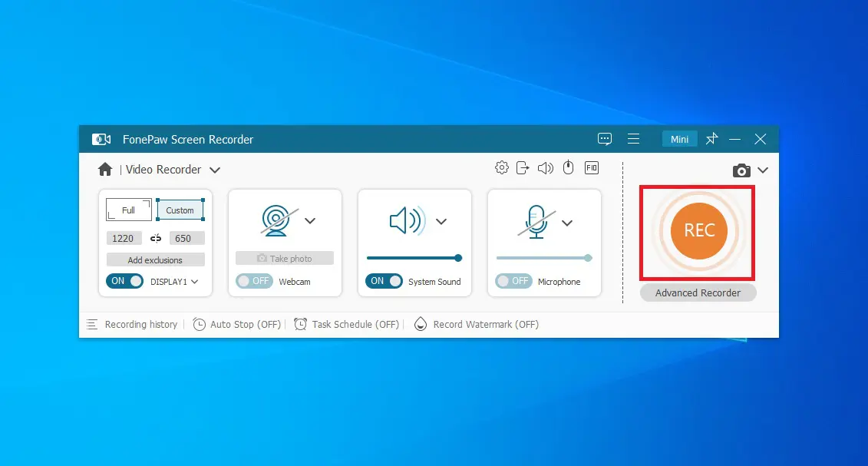Open the hamburger menu in title bar

634,139
